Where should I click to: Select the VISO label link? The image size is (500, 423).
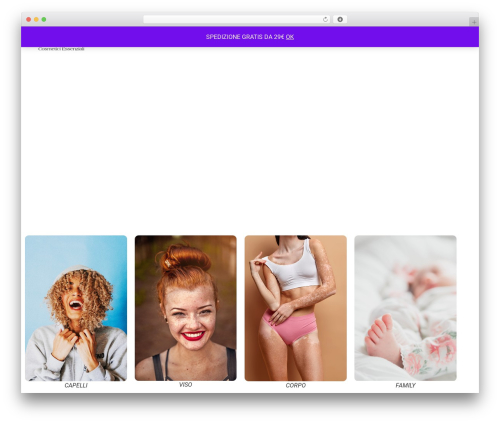coord(186,385)
